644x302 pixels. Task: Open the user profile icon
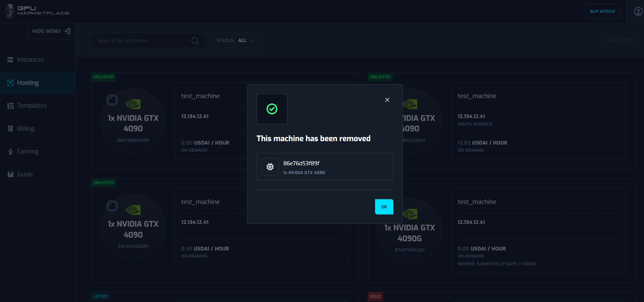(x=638, y=12)
